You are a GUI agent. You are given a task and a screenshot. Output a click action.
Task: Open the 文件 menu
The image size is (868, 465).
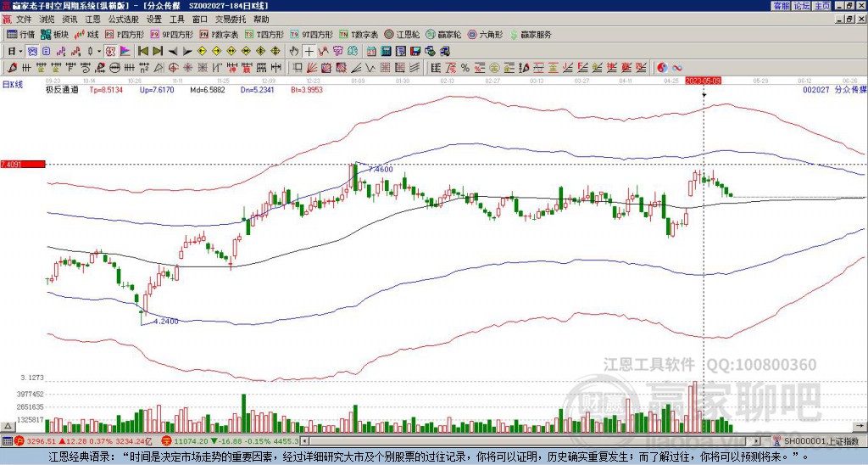[24, 20]
